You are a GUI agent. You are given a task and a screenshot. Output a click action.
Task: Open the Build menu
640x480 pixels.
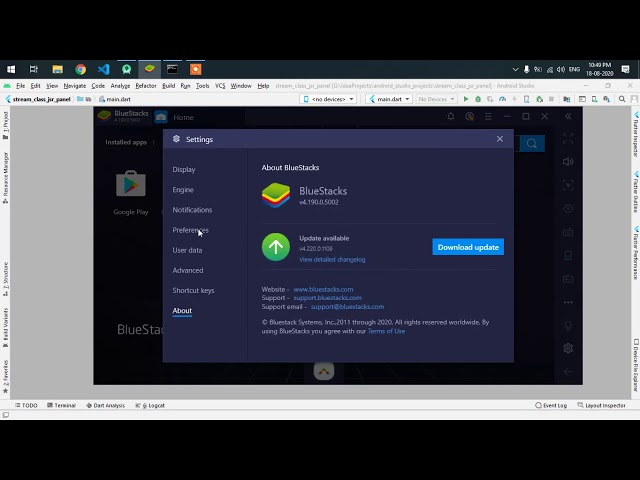[168, 86]
